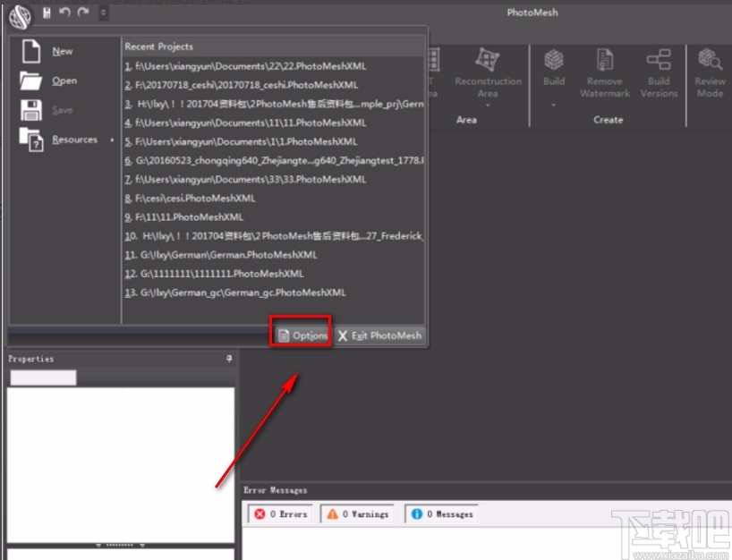732x560 pixels.
Task: Click the Resources help folder icon
Action: point(31,140)
